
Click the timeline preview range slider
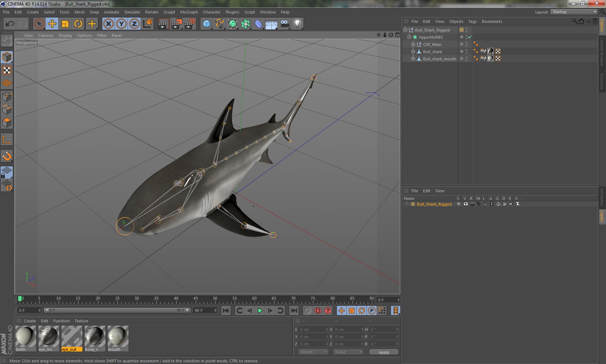(117, 310)
